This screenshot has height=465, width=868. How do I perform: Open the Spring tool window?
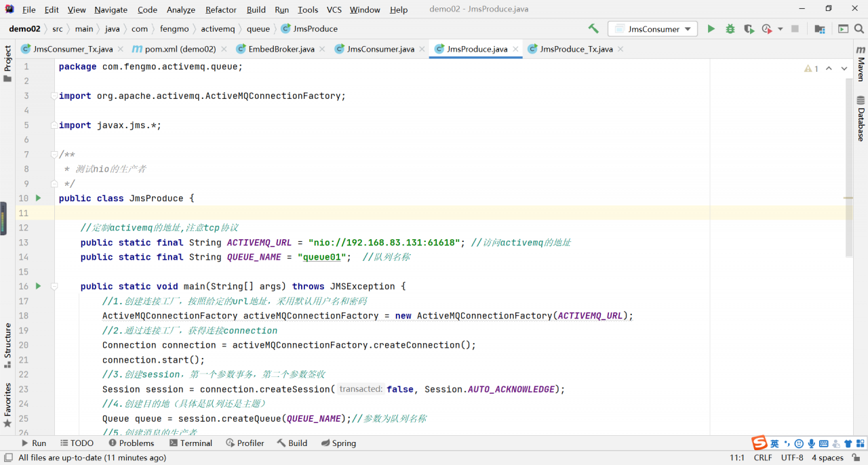click(338, 443)
